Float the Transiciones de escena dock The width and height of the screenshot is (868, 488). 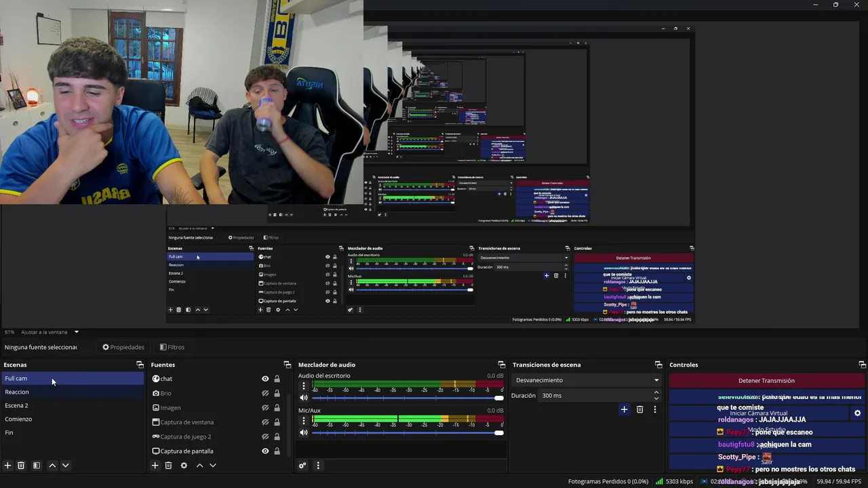pos(658,365)
